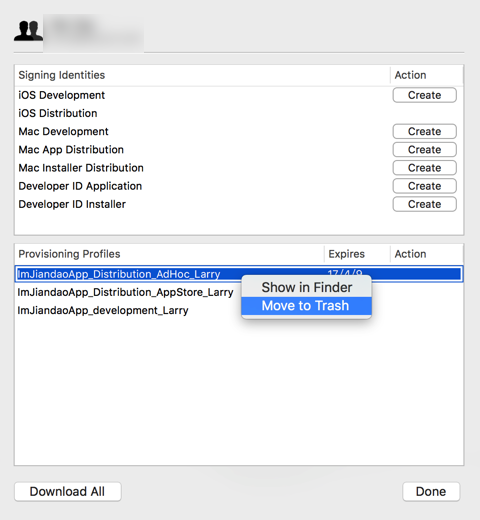Viewport: 480px width, 520px height.
Task: Select the iOS Development identity row
Action: coord(239,95)
